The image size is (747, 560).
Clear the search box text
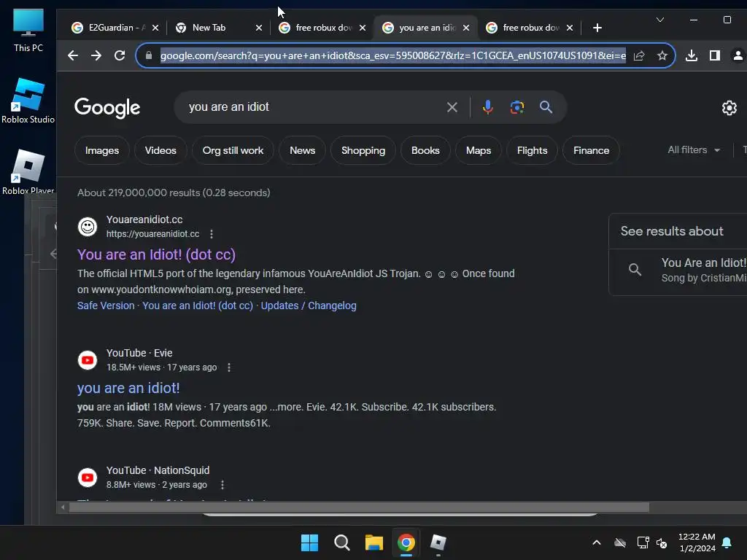[452, 107]
